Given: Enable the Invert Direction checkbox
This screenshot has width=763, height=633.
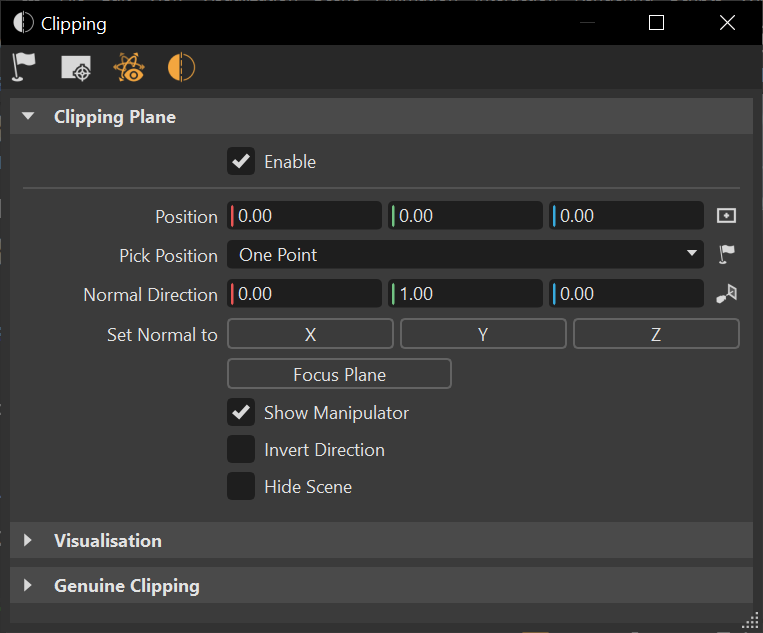Looking at the screenshot, I should tap(241, 450).
